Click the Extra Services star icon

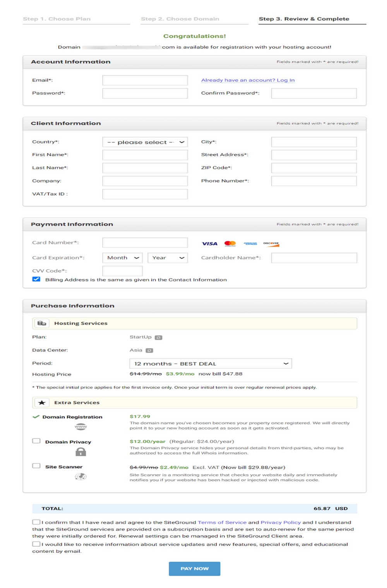pos(42,403)
